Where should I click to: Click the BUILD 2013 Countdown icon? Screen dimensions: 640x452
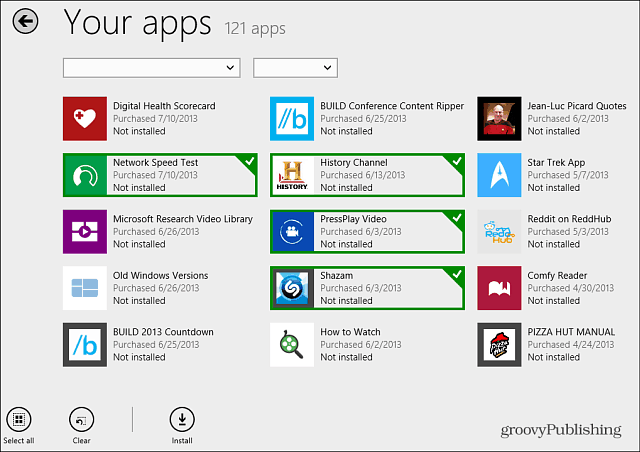(85, 345)
